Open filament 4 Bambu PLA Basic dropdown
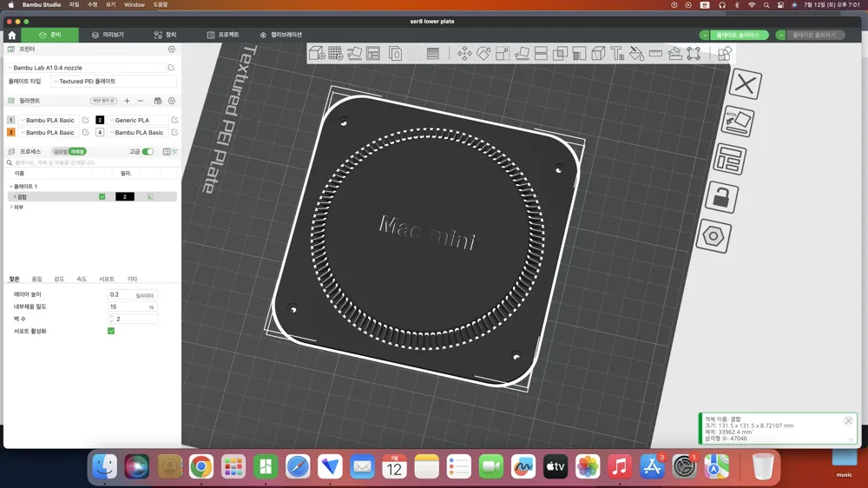Image resolution: width=868 pixels, height=488 pixels. (x=138, y=132)
